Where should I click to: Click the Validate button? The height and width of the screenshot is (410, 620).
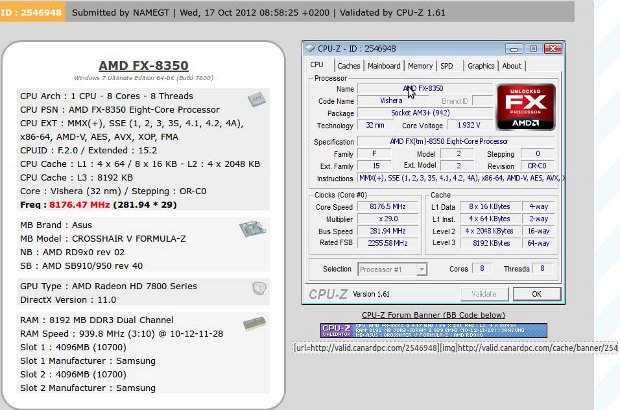coord(484,294)
